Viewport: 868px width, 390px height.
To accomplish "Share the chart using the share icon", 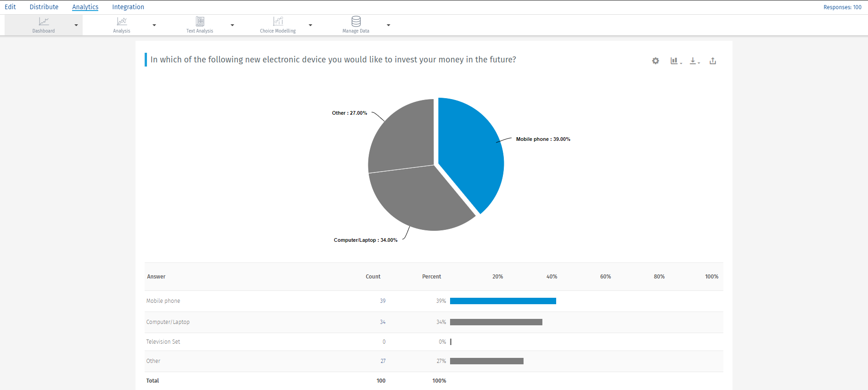I will pos(713,61).
